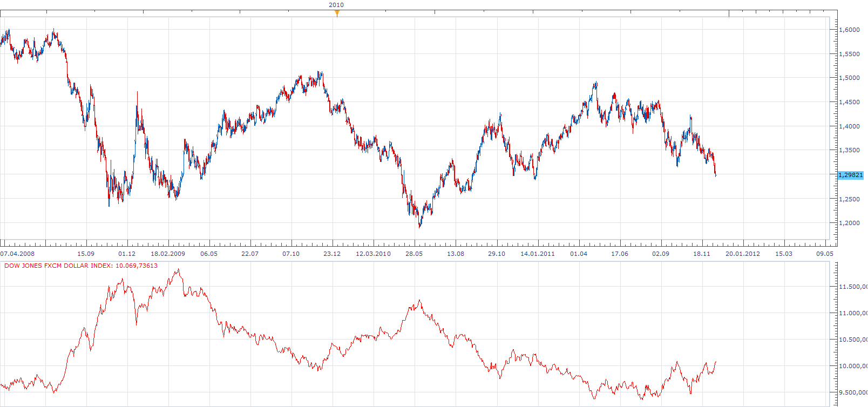Image resolution: width=868 pixels, height=407 pixels.
Task: Click the 1,4500 price level on the axis
Action: pos(850,102)
